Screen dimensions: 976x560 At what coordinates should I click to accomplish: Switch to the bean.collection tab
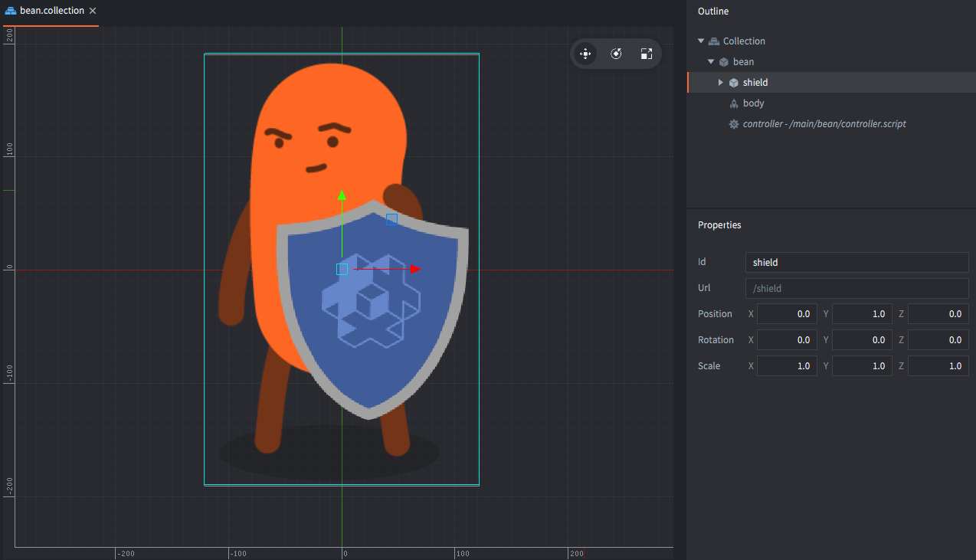click(51, 11)
